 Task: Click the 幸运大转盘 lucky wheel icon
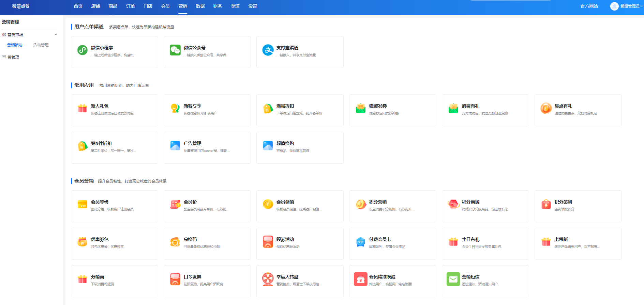click(x=268, y=279)
